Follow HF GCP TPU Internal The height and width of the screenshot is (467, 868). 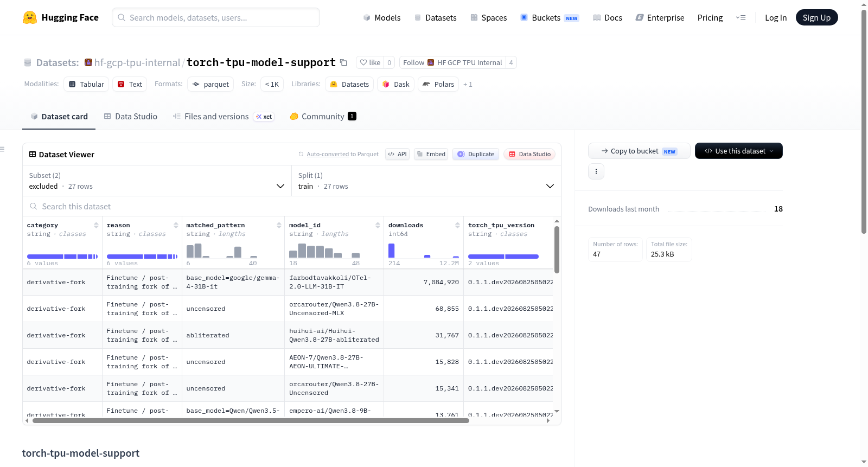click(x=452, y=62)
